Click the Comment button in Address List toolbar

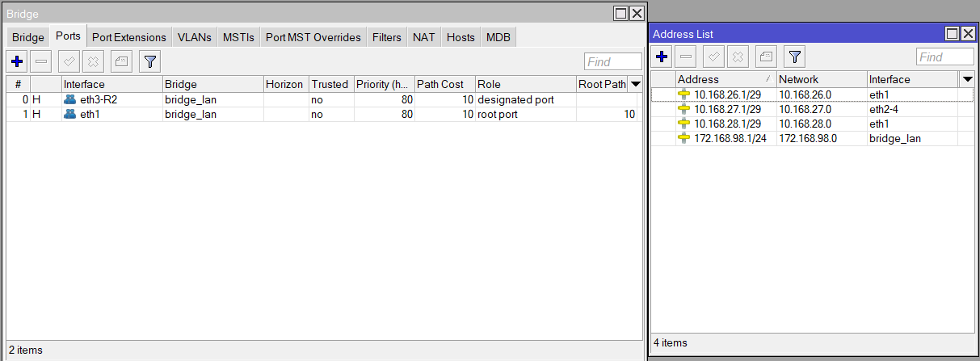[766, 57]
